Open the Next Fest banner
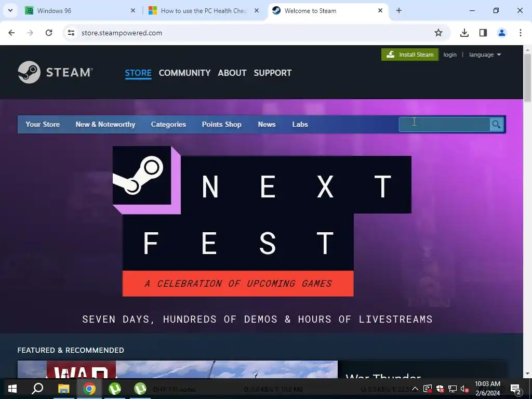The width and height of the screenshot is (532, 399). [x=262, y=221]
